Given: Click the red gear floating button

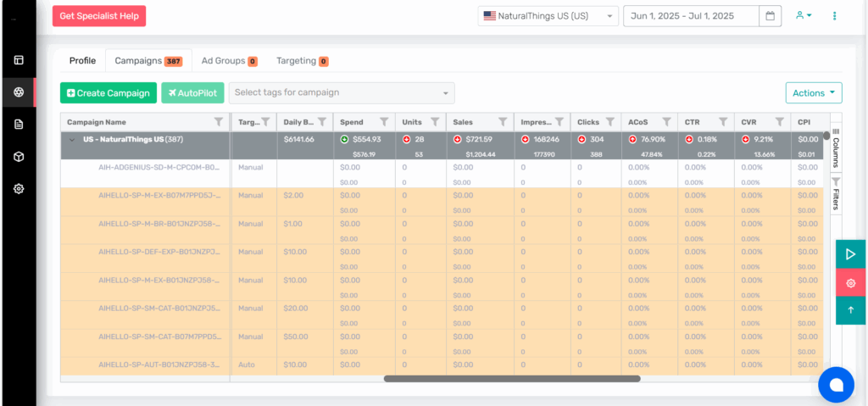Looking at the screenshot, I should 850,283.
